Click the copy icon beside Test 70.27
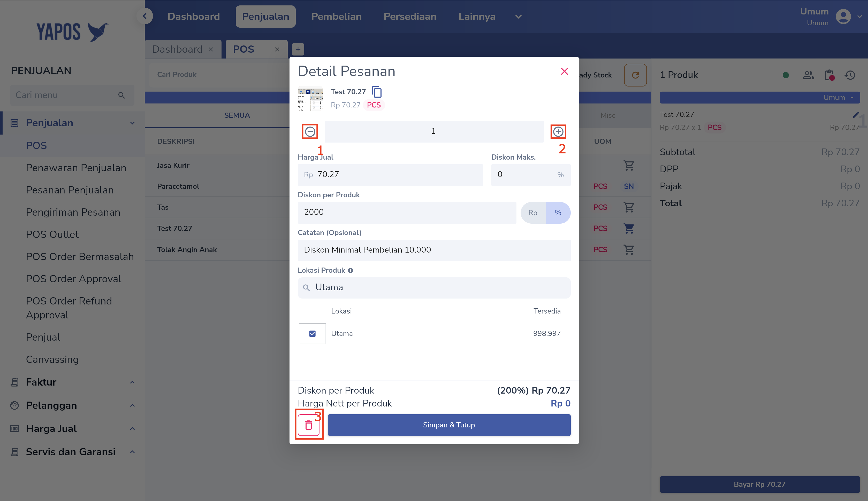Image resolution: width=868 pixels, height=501 pixels. 377,92
